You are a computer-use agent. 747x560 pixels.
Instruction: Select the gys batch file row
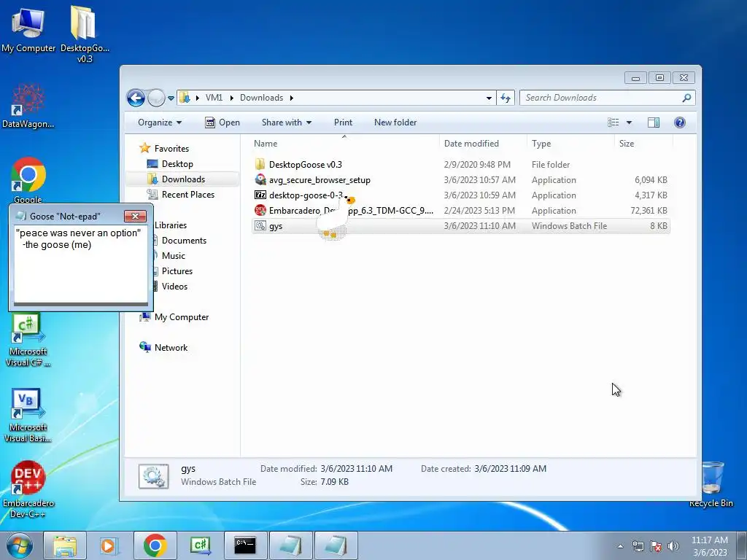pos(461,226)
